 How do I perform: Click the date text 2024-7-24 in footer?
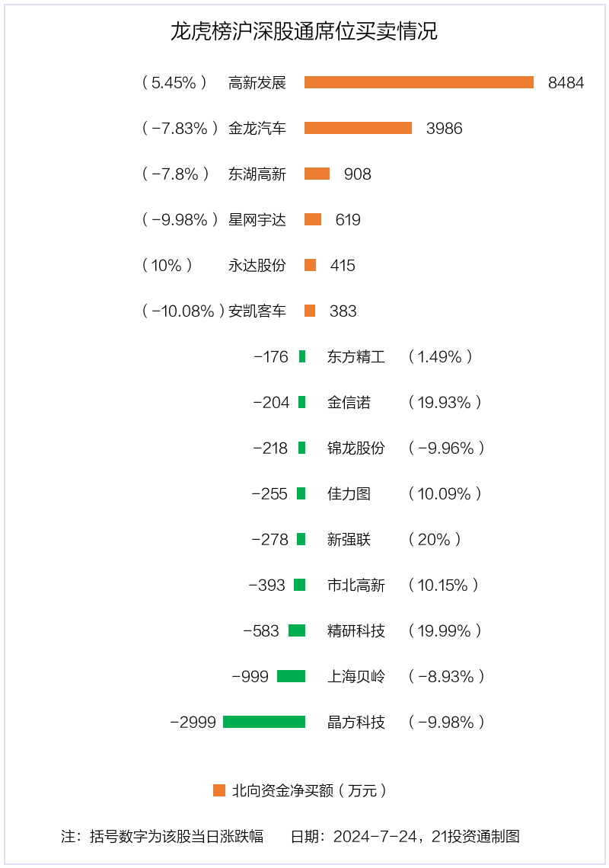pos(372,836)
